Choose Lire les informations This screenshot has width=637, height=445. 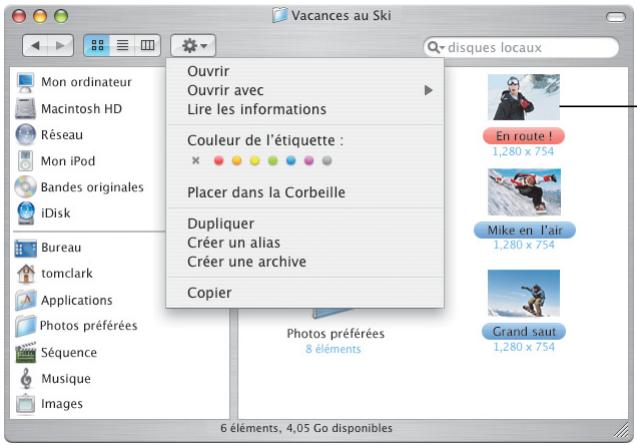pos(305,109)
